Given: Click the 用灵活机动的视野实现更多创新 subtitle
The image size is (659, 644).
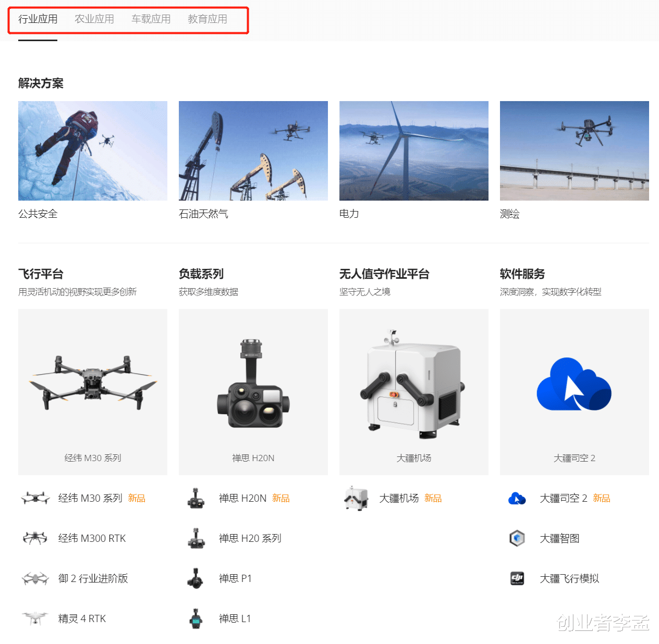Looking at the screenshot, I should pyautogui.click(x=78, y=292).
